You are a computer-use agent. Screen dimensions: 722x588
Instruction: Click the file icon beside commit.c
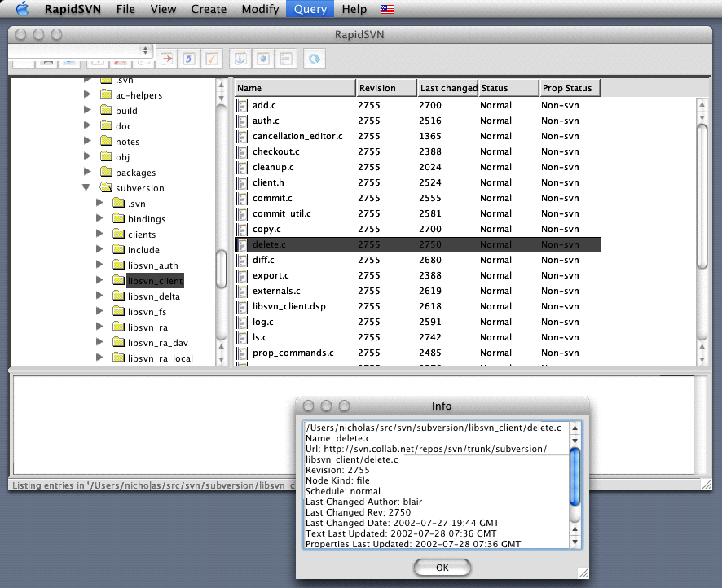coord(242,198)
